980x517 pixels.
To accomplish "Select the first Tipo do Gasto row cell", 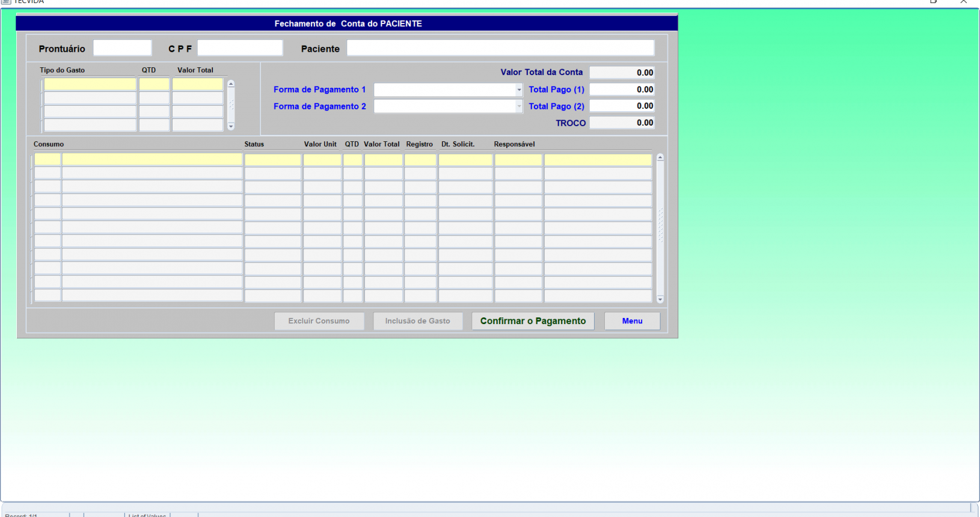I will 90,84.
